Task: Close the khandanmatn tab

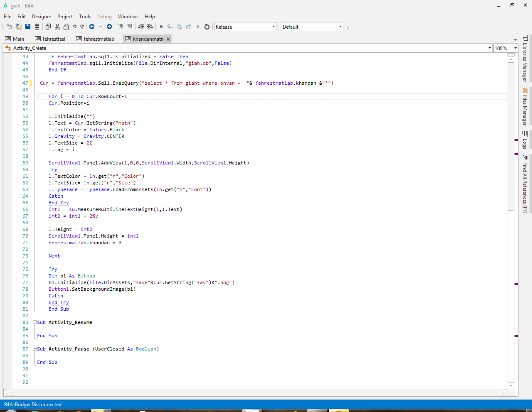Action: pyautogui.click(x=168, y=39)
